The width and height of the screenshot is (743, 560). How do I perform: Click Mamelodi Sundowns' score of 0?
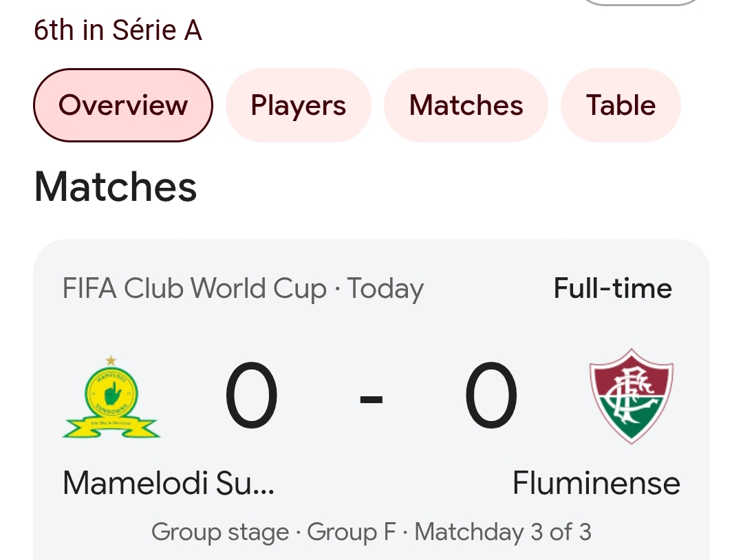[x=252, y=397]
